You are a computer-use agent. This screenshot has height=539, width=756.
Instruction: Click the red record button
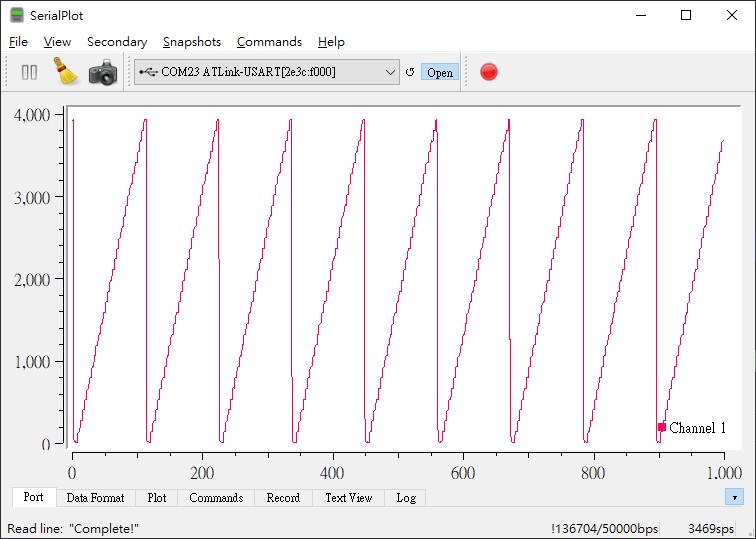[488, 72]
